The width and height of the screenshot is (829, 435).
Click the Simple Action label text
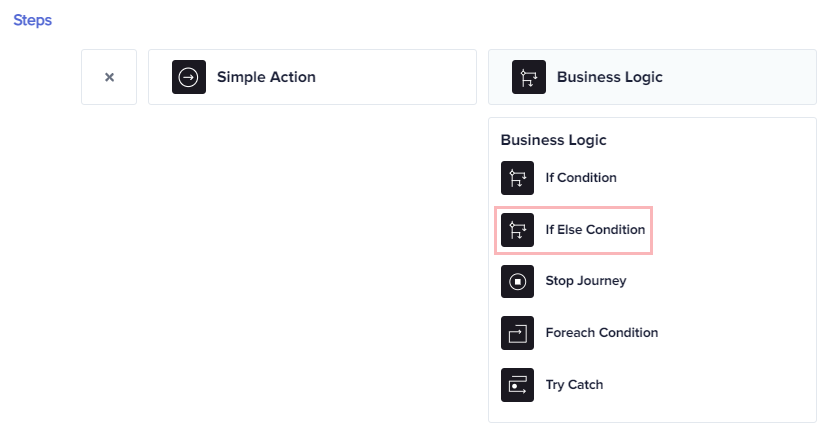coord(266,77)
